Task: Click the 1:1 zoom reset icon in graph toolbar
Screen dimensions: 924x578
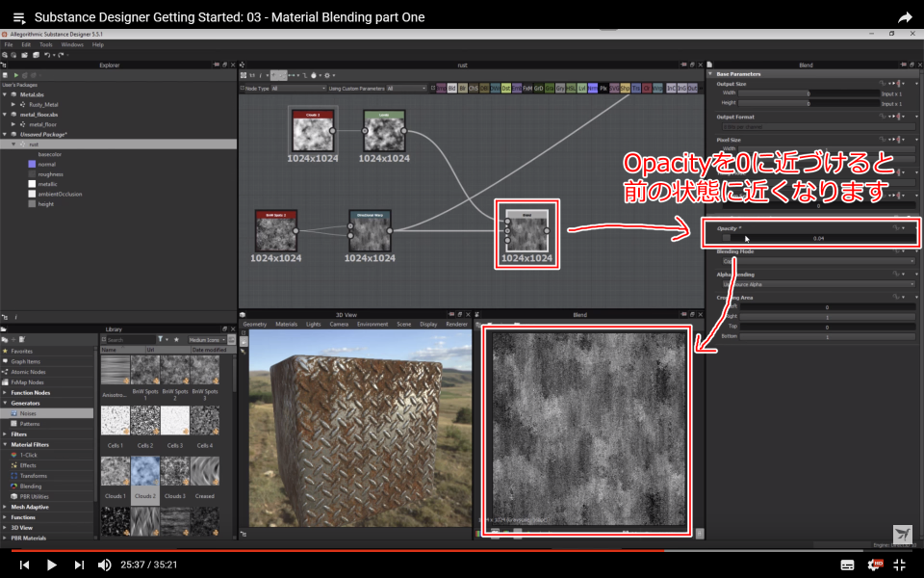Action: 252,75
